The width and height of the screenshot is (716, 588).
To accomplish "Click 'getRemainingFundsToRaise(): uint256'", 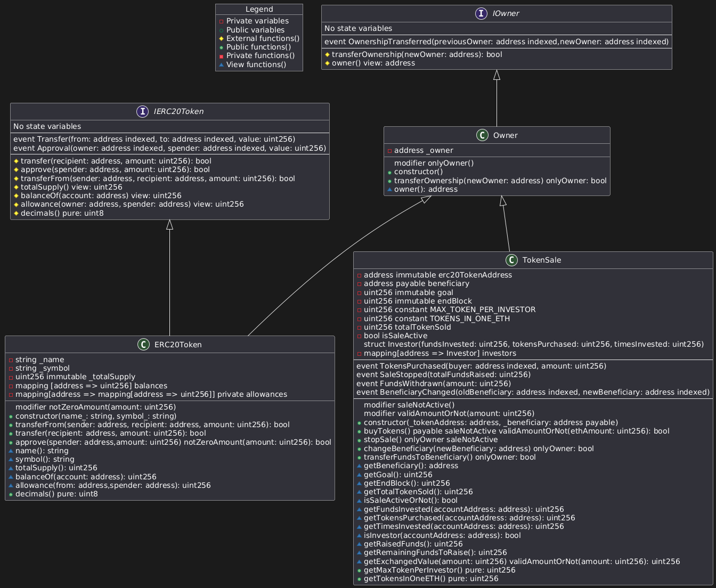I will (x=436, y=552).
